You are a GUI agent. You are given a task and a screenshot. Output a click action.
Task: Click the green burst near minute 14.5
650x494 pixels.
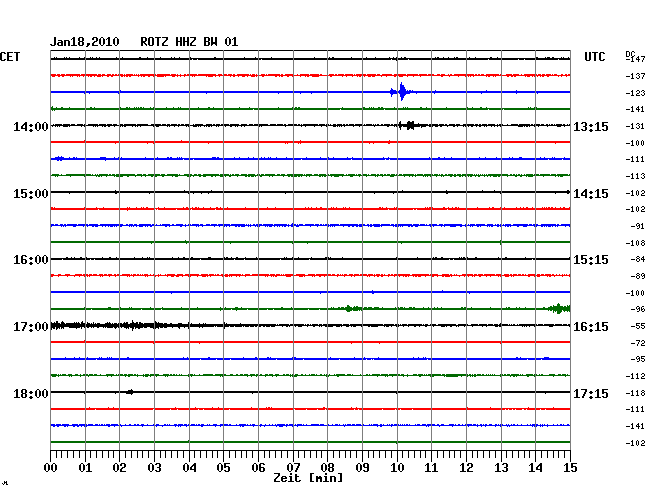tap(559, 309)
